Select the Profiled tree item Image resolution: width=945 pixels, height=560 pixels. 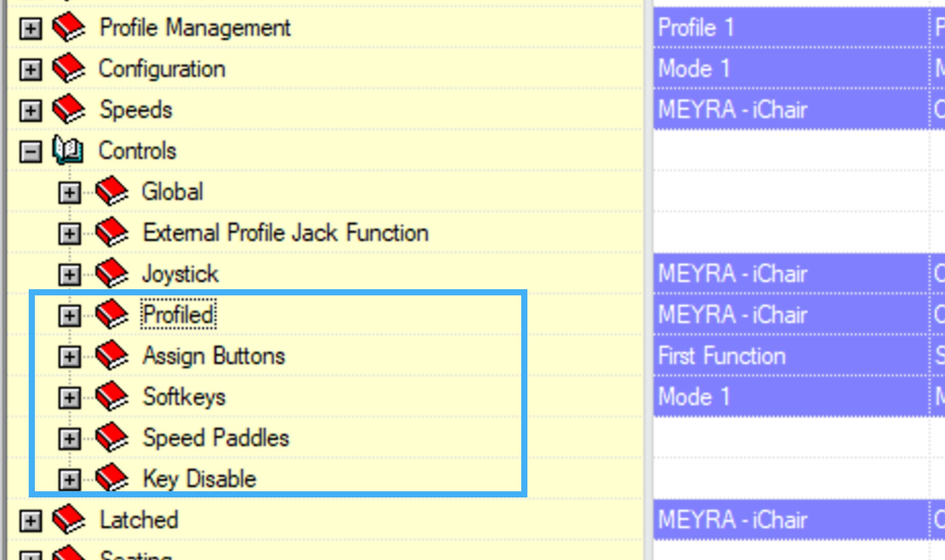[179, 315]
